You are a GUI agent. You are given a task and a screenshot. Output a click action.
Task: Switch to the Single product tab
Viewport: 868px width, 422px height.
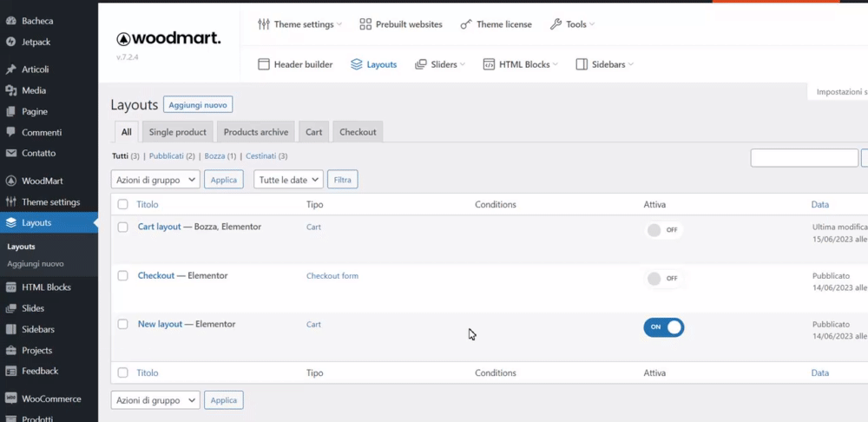(178, 132)
